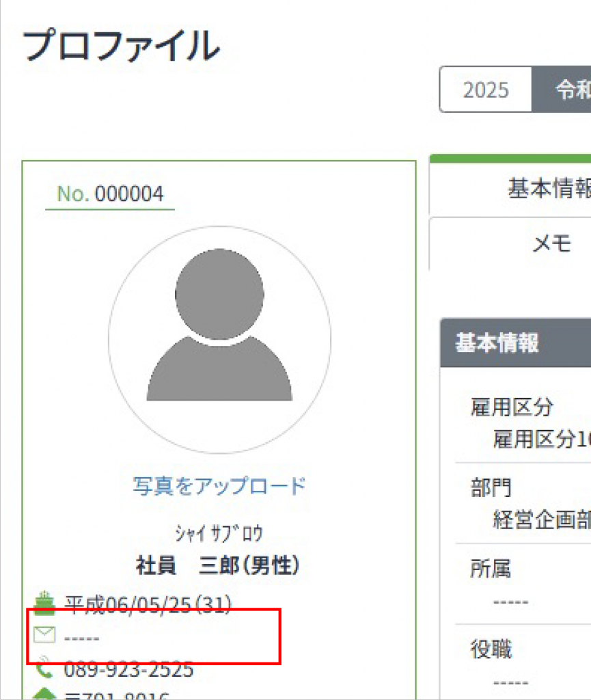
Task: Select the 部門 row value 経営企画部
Action: (x=540, y=520)
